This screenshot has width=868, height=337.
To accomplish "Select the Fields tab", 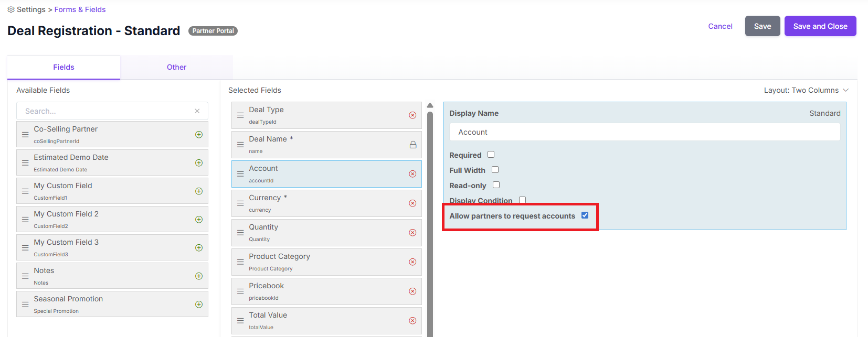I will (x=63, y=67).
